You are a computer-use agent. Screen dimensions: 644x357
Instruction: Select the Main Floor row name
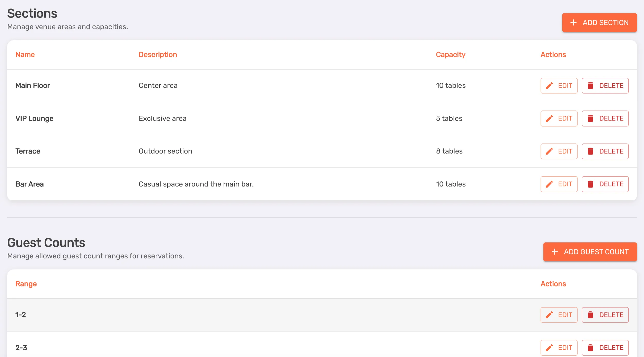[x=33, y=86]
